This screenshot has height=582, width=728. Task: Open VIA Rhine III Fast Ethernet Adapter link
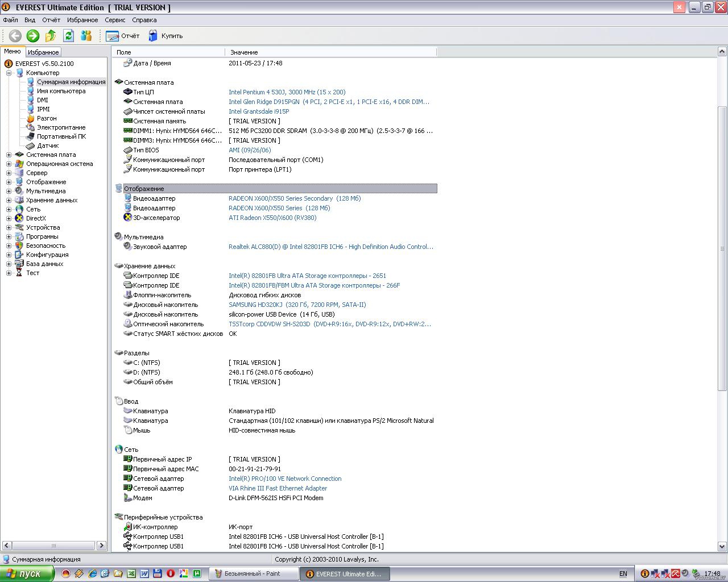click(278, 488)
